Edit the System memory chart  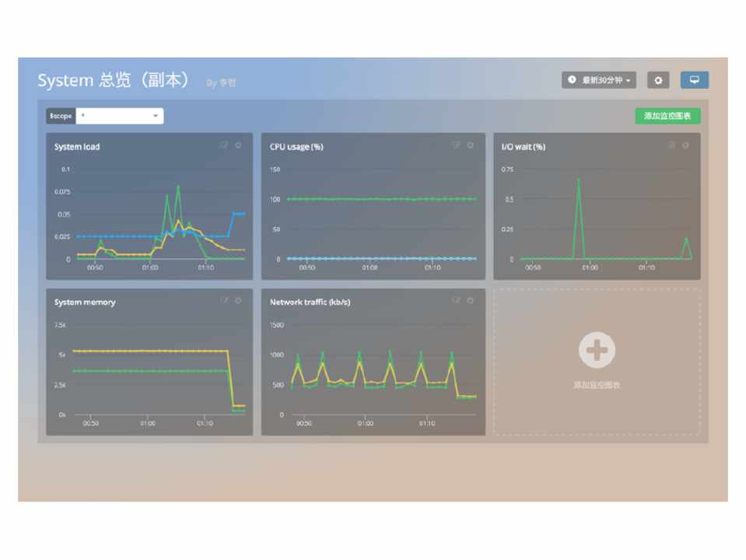[224, 301]
